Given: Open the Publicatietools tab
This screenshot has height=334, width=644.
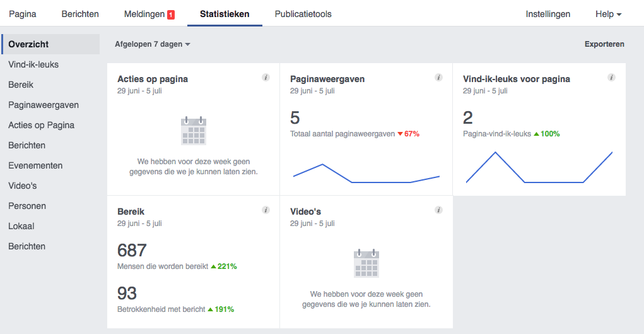Looking at the screenshot, I should click(x=303, y=14).
